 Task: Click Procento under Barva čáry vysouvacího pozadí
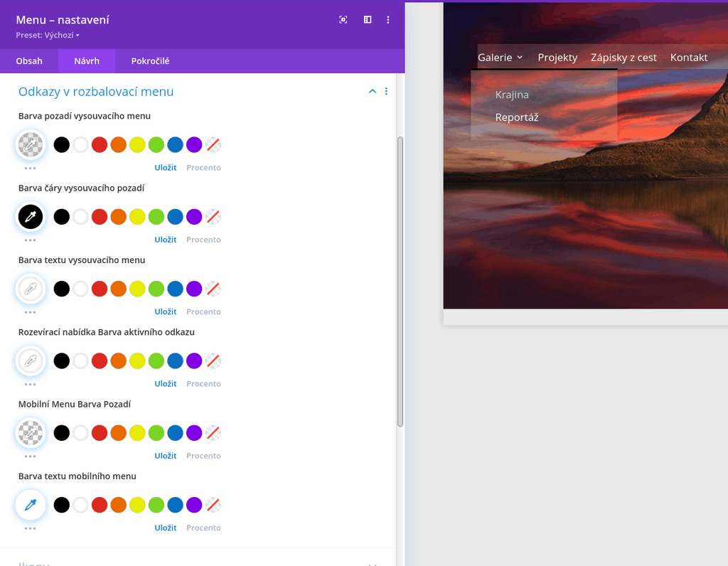pos(203,240)
